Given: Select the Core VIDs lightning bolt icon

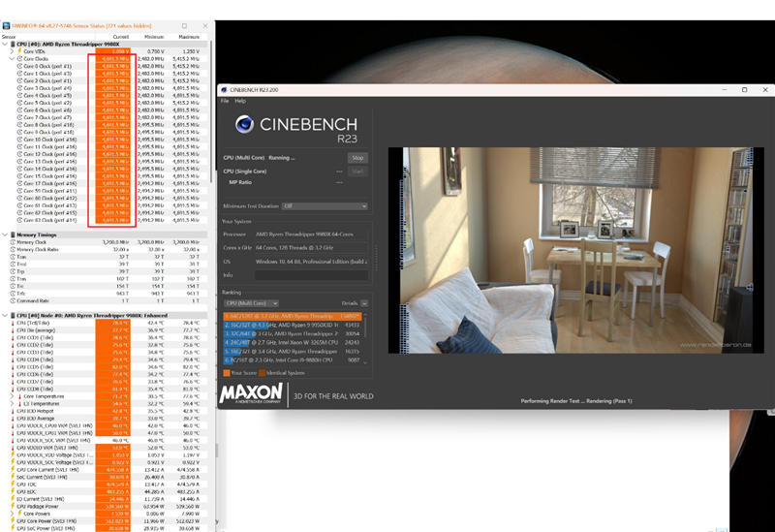Looking at the screenshot, I should [x=19, y=51].
